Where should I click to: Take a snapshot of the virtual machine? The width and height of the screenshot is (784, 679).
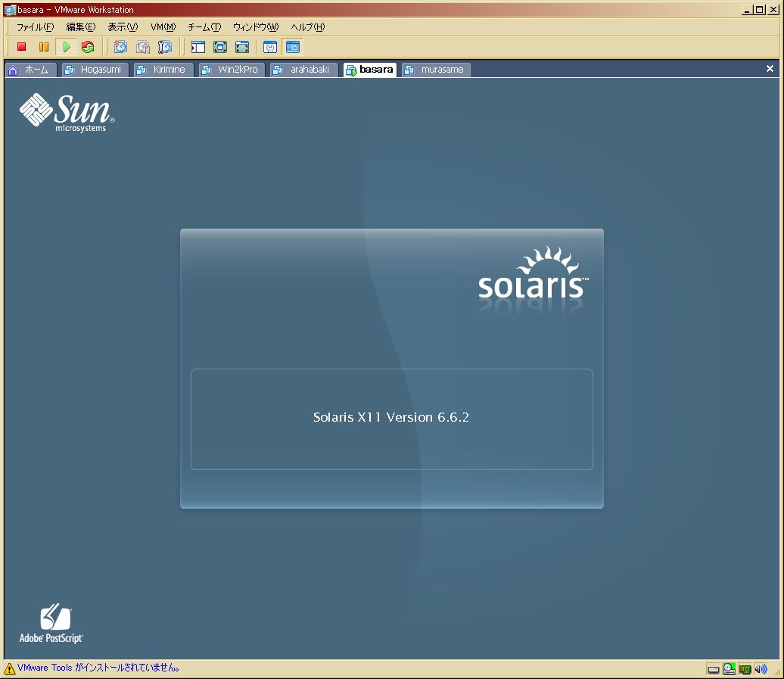coord(120,47)
